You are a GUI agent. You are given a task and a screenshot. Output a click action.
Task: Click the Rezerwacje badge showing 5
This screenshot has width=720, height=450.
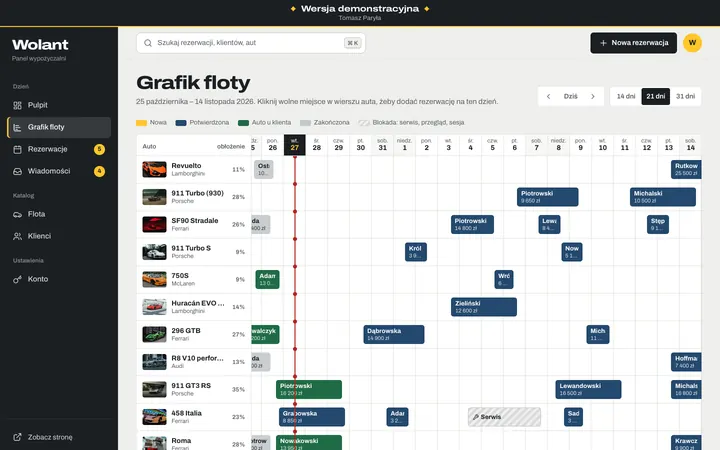pyautogui.click(x=99, y=149)
